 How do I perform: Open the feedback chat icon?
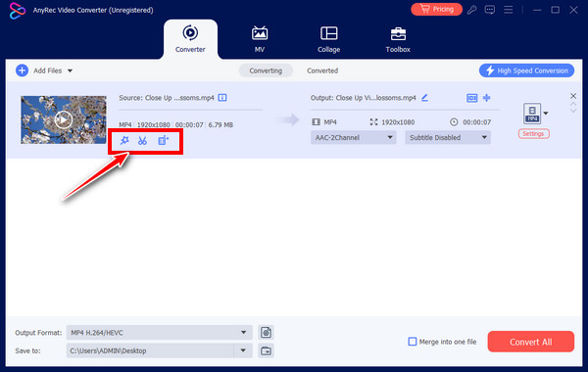[490, 10]
